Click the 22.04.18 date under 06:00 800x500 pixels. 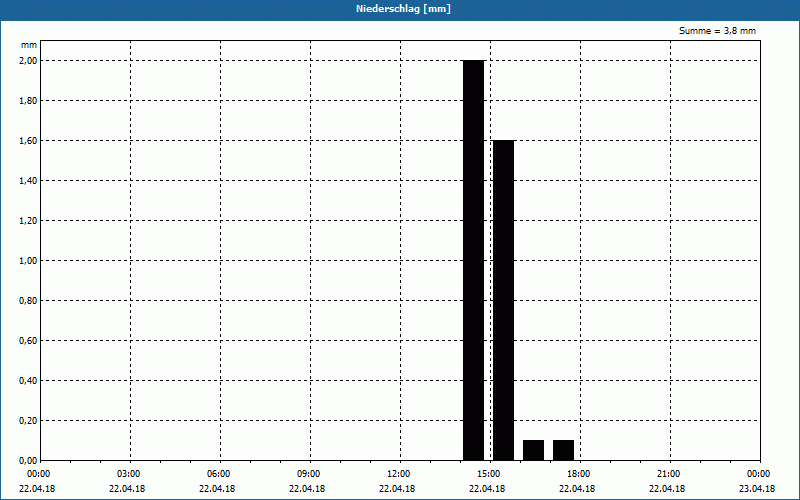click(x=217, y=489)
